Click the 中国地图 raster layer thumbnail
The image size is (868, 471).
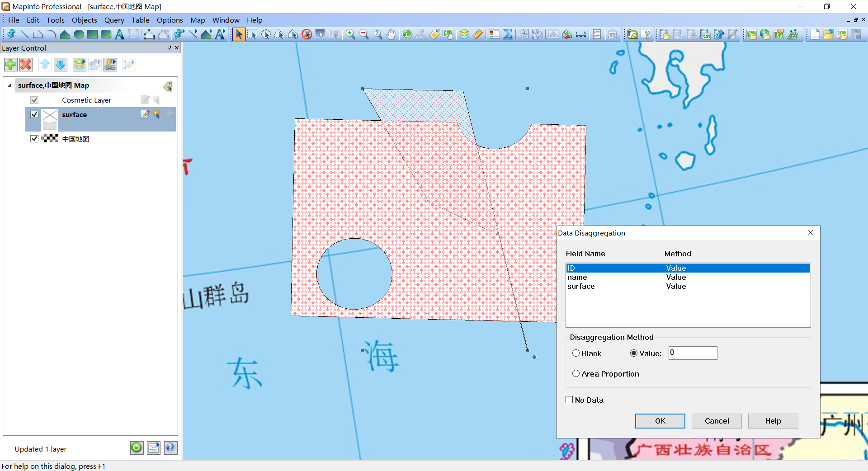coord(50,138)
